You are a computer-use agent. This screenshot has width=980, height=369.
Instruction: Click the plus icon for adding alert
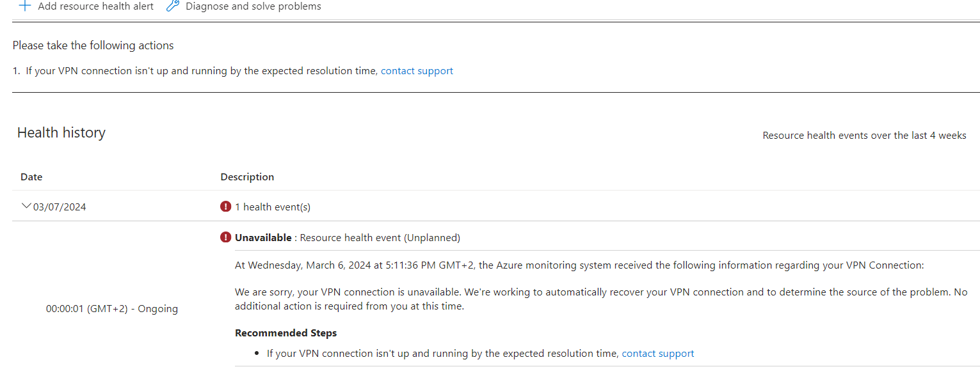pos(25,6)
